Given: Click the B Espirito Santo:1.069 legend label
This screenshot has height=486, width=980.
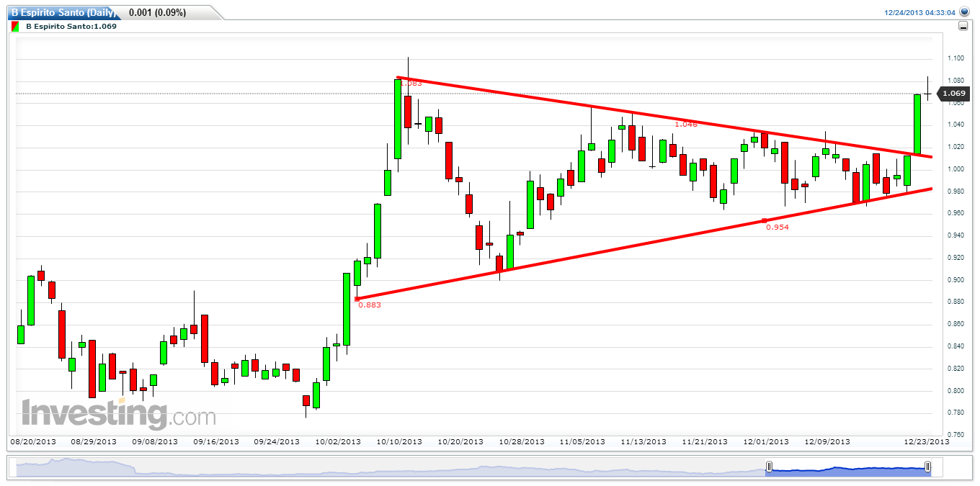Looking at the screenshot, I should [x=71, y=26].
